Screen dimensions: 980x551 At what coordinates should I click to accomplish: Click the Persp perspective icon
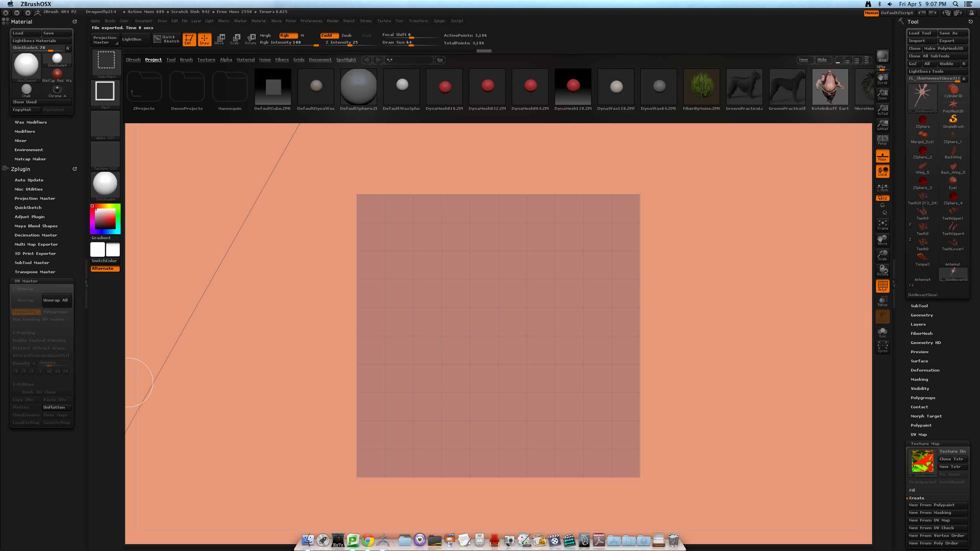point(882,140)
